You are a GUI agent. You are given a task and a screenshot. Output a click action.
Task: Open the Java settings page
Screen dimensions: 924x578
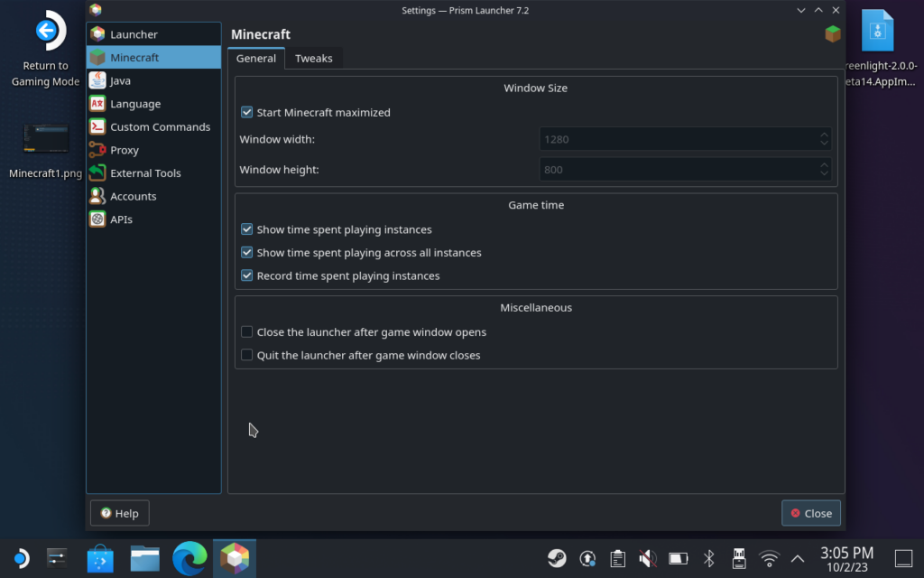point(153,80)
